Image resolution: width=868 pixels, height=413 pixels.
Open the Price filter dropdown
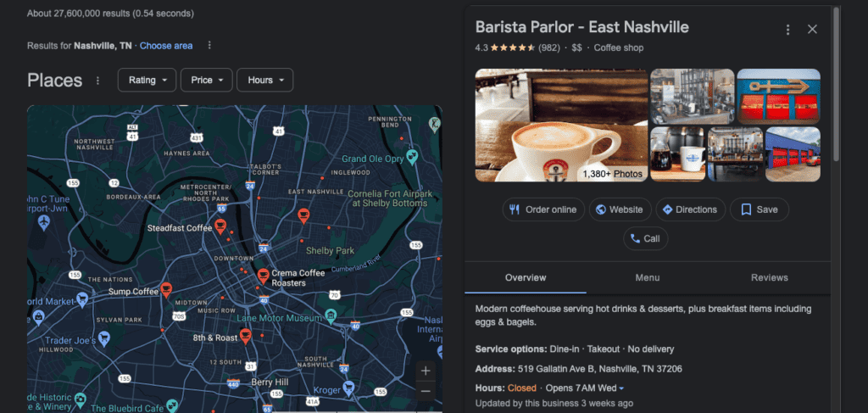click(x=207, y=81)
